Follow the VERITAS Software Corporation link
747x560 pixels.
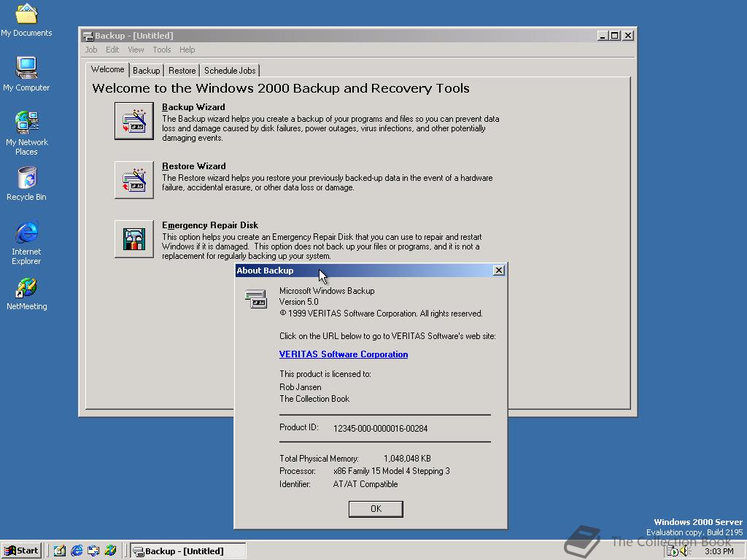pyautogui.click(x=344, y=354)
